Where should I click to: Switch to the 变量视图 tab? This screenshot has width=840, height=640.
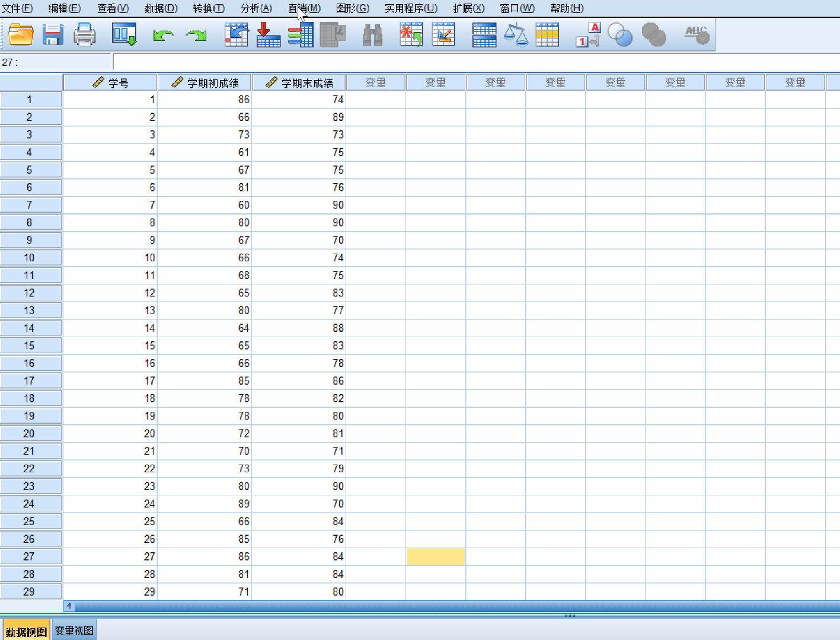pos(75,631)
